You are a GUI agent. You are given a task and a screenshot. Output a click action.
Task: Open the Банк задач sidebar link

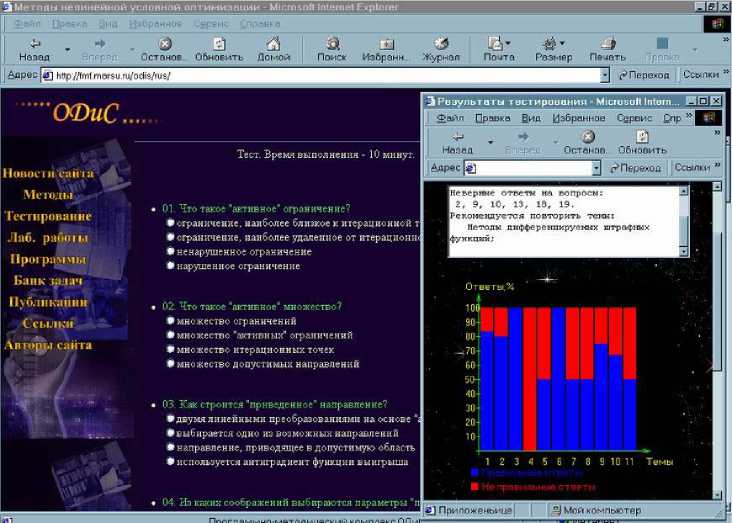(x=47, y=281)
